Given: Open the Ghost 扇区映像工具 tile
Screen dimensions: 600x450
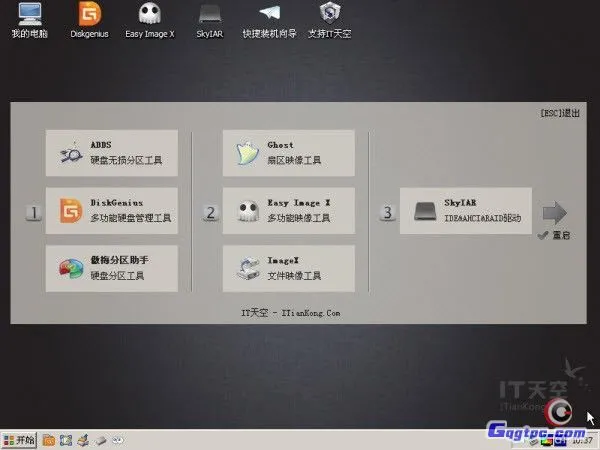Looking at the screenshot, I should tap(289, 153).
